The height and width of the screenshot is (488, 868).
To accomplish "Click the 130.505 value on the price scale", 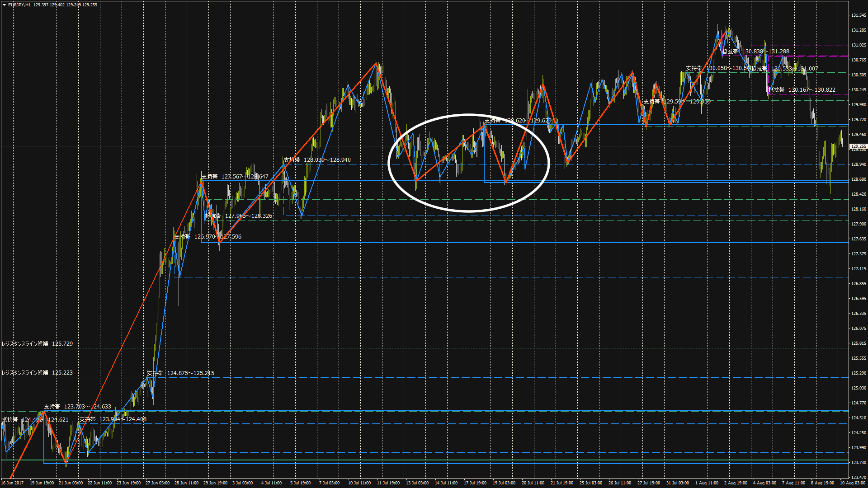I will [x=859, y=75].
